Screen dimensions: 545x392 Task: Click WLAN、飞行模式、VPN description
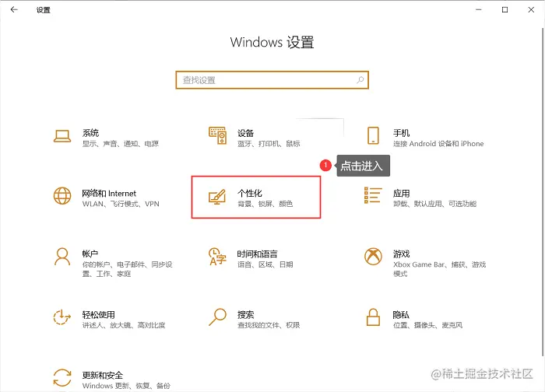point(121,204)
